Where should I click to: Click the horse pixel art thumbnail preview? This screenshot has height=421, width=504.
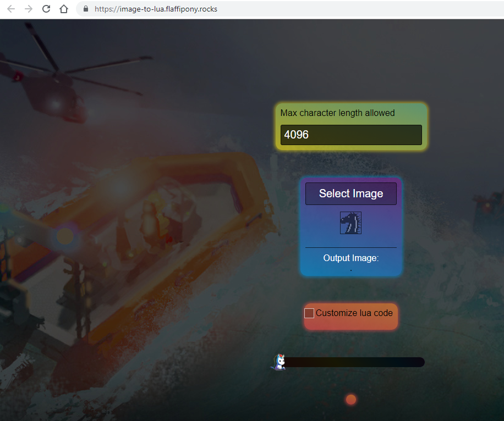[350, 223]
